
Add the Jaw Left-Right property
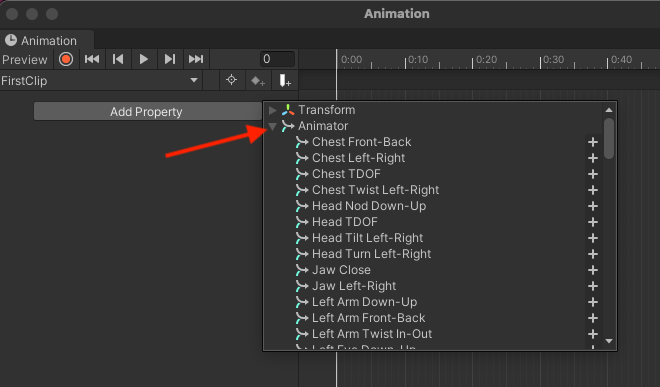[593, 286]
